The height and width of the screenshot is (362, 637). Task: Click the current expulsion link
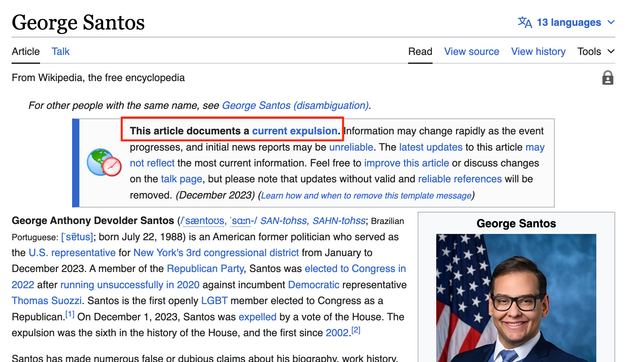point(295,131)
